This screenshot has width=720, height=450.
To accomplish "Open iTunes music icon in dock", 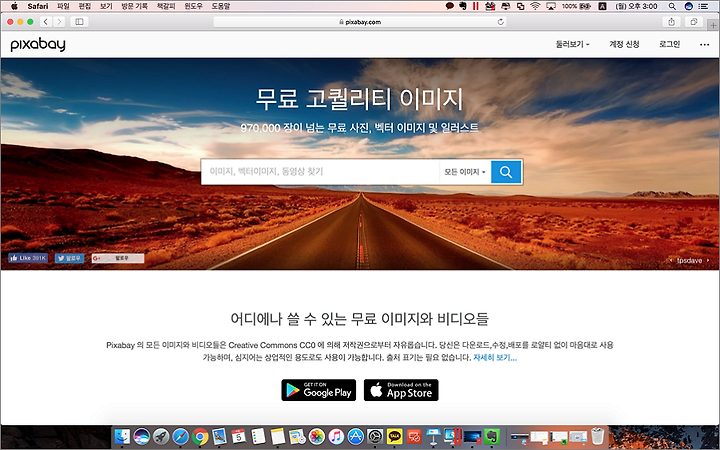I will (x=336, y=436).
